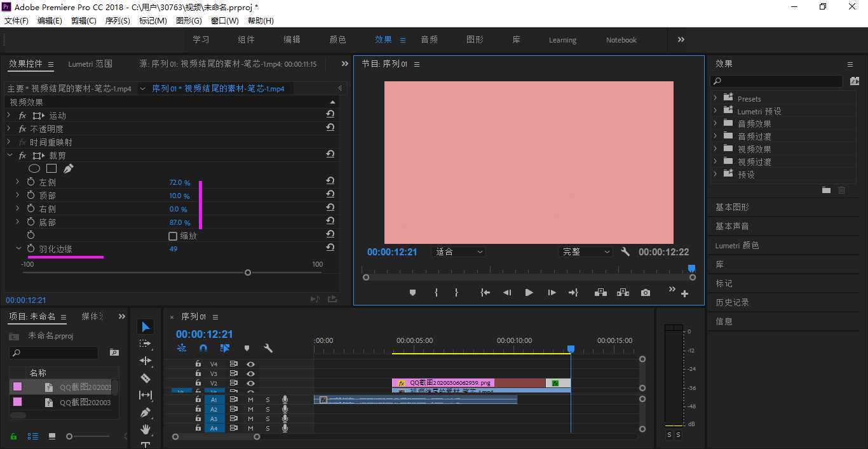Expand the 运动 effect properties

[9, 116]
